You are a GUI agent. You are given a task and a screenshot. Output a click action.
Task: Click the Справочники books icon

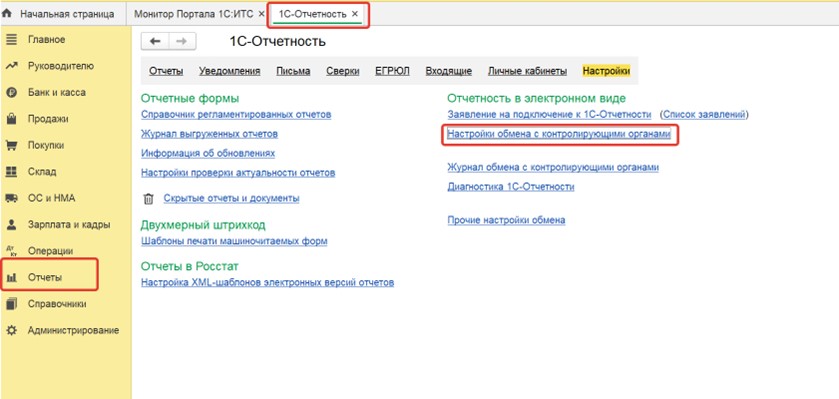(11, 304)
